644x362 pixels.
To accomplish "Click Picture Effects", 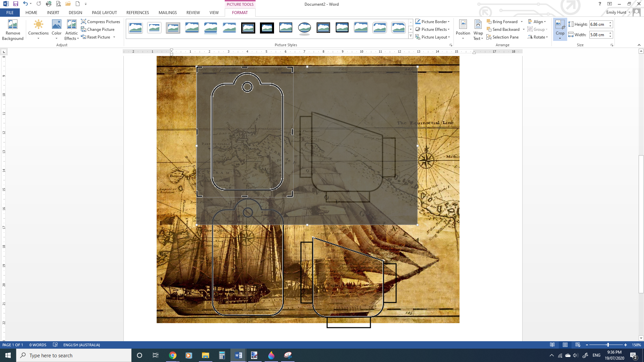I will [x=433, y=29].
